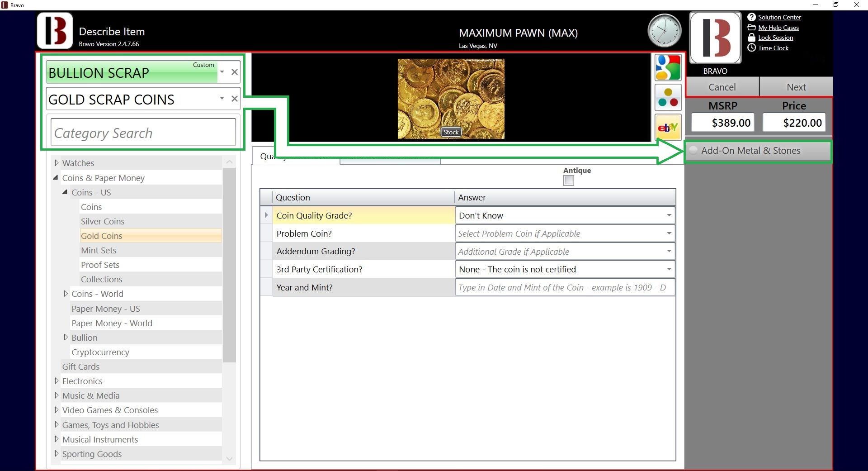The height and width of the screenshot is (471, 868).
Task: Expand the Electronics category
Action: pyautogui.click(x=57, y=381)
